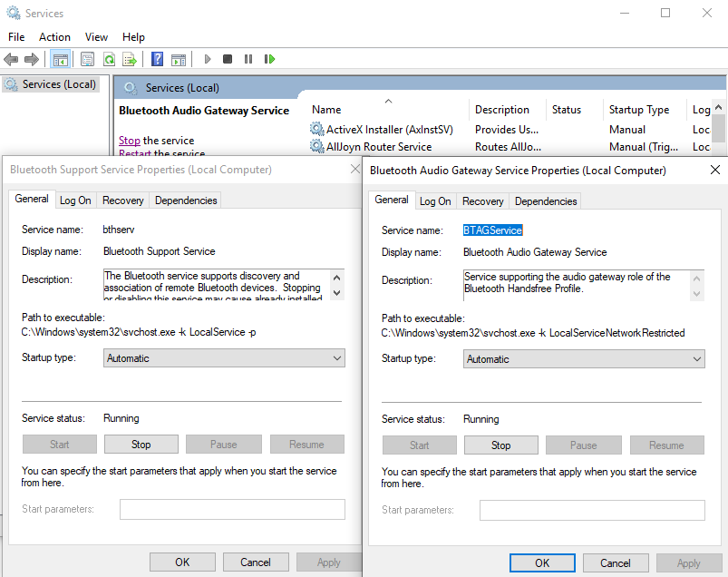Pause the service using the toolbar pause icon
Screen dimensions: 728x577
point(248,59)
